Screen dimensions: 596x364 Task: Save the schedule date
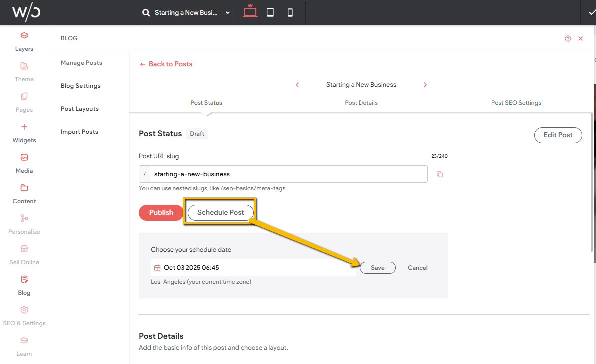[378, 268]
